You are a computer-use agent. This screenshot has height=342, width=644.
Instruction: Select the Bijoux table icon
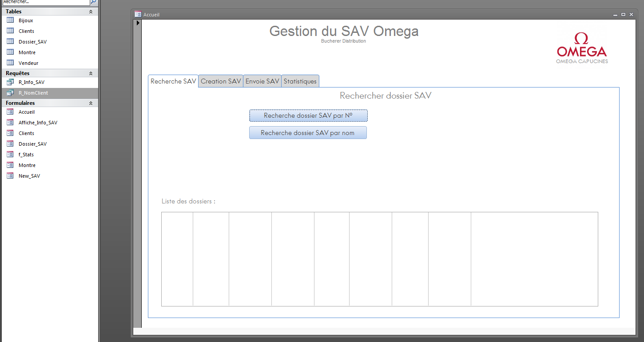click(10, 20)
